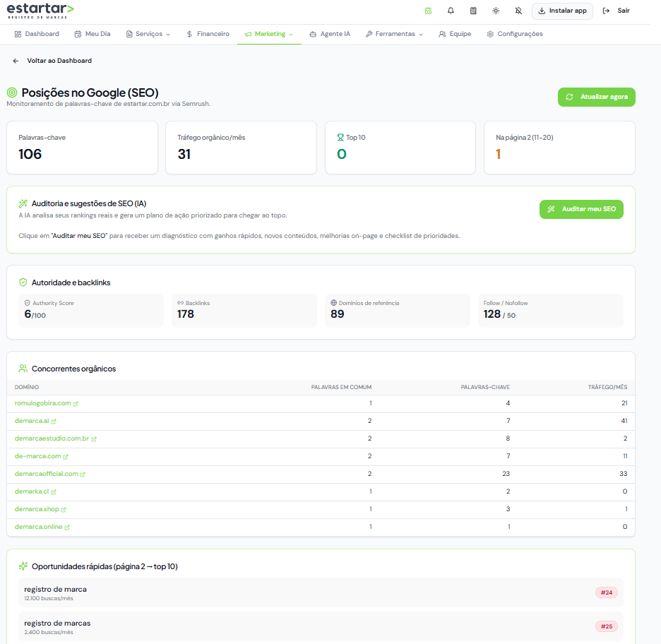The image size is (661, 644).
Task: Click the DOMÍNIO column header
Action: click(x=27, y=388)
